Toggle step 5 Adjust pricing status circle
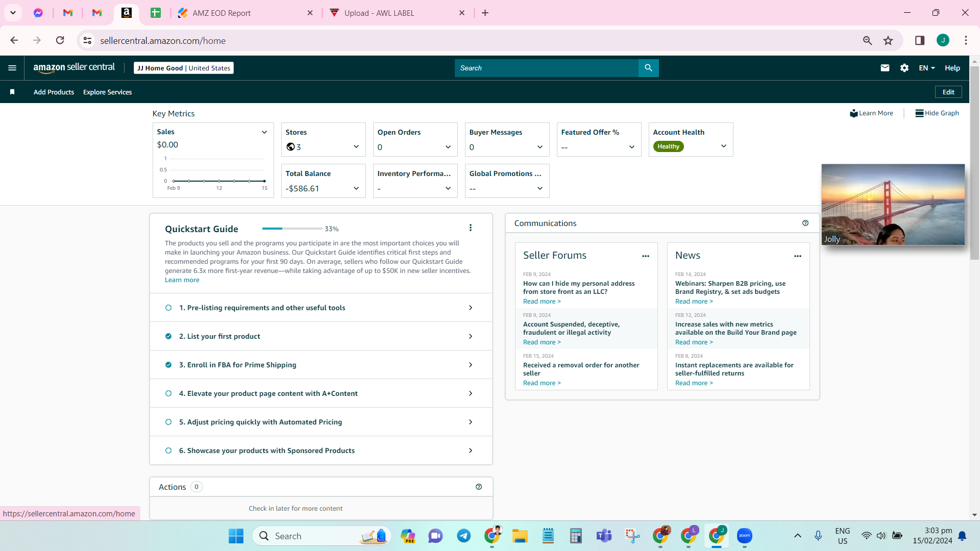 tap(168, 422)
